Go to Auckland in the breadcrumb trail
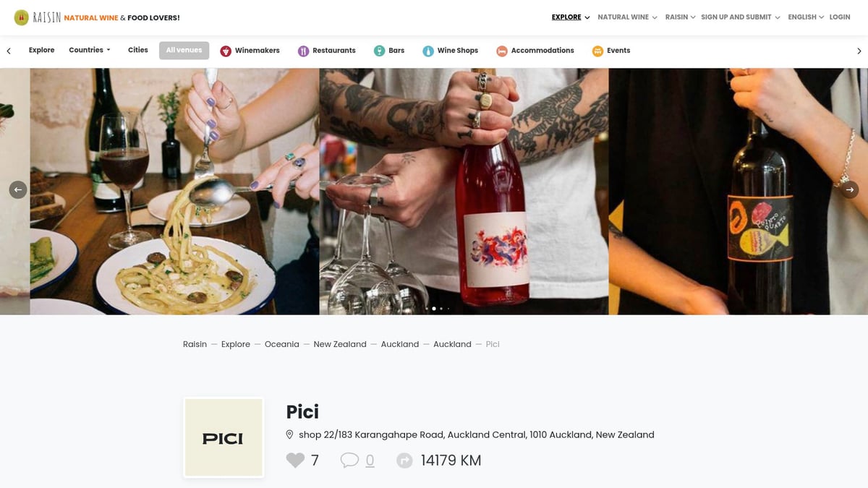Screen dimensions: 868x488 coord(400,344)
